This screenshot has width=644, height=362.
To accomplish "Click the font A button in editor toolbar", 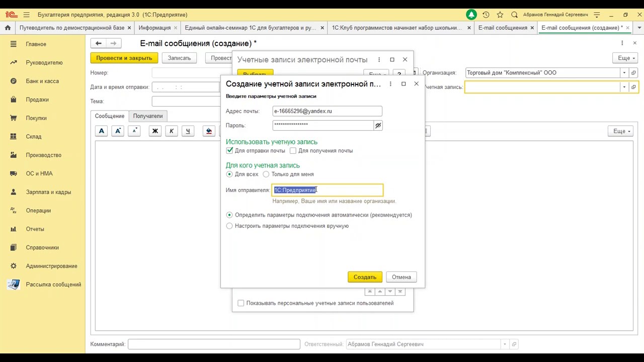I will tap(102, 131).
